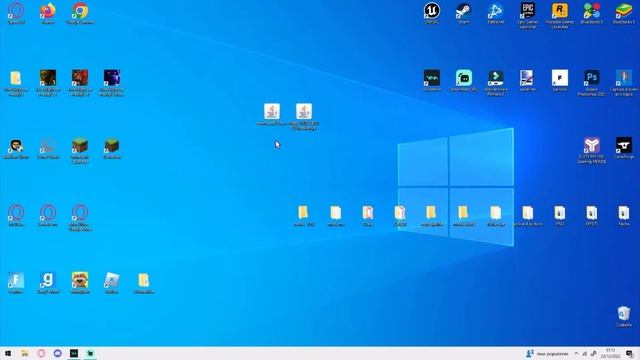This screenshot has width=640, height=360.
Task: Open the Adobe Photoshop 2021 shortcut
Action: pyautogui.click(x=591, y=78)
